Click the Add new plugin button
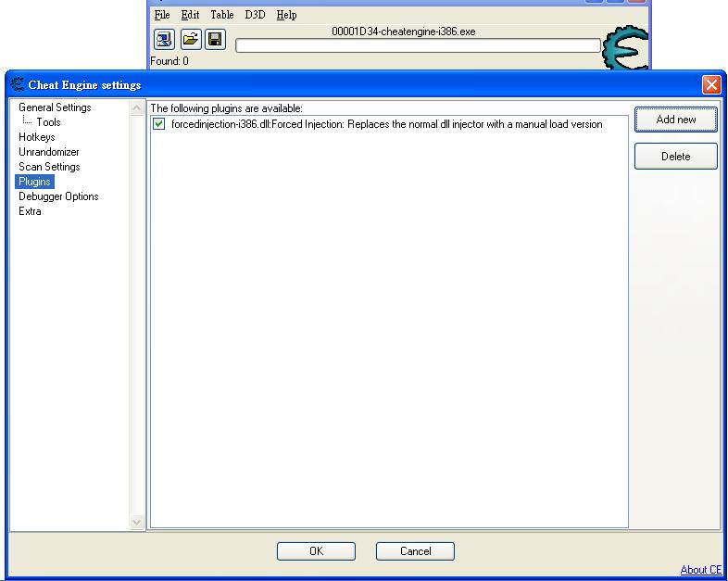 point(676,120)
